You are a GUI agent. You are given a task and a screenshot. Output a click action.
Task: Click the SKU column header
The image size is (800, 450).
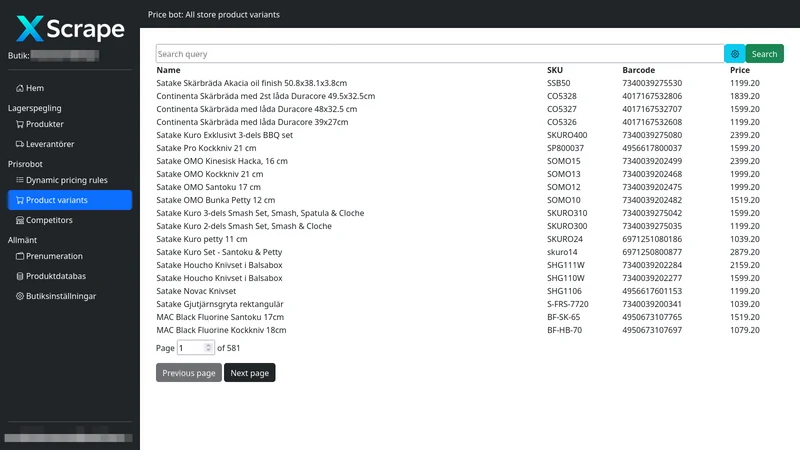tap(555, 70)
